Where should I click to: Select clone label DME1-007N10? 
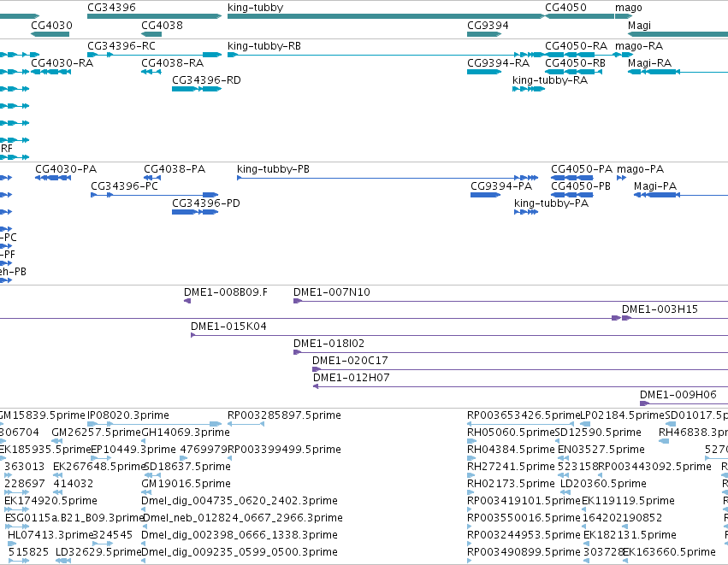(332, 292)
